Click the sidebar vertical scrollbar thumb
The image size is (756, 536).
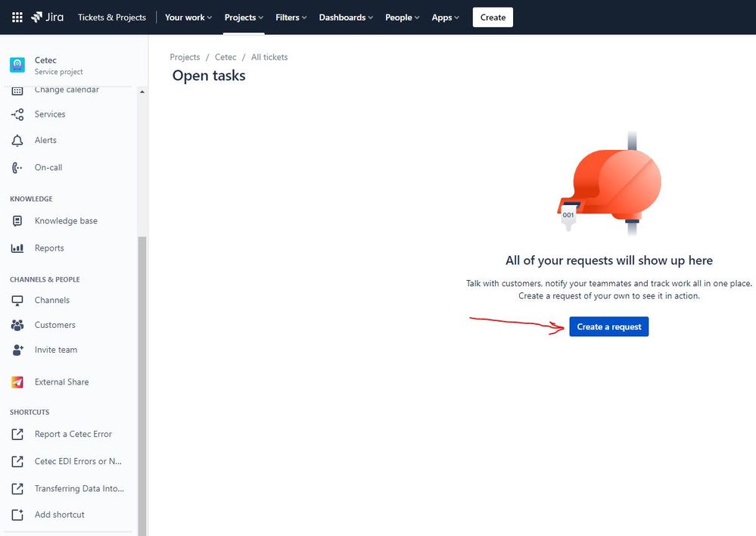pyautogui.click(x=142, y=386)
